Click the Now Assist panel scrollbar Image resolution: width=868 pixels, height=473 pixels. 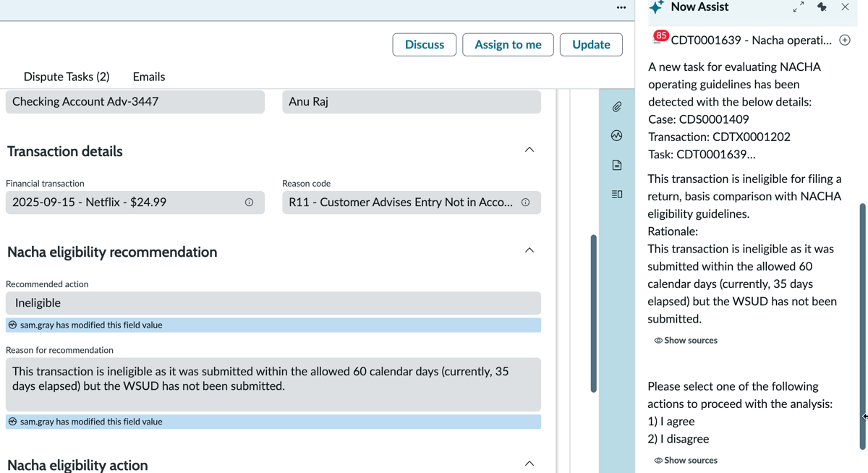pos(862,325)
